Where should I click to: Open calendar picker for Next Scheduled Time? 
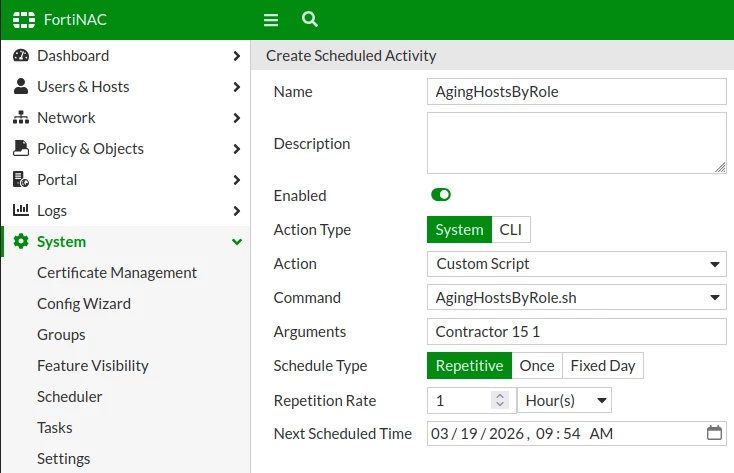pos(714,433)
